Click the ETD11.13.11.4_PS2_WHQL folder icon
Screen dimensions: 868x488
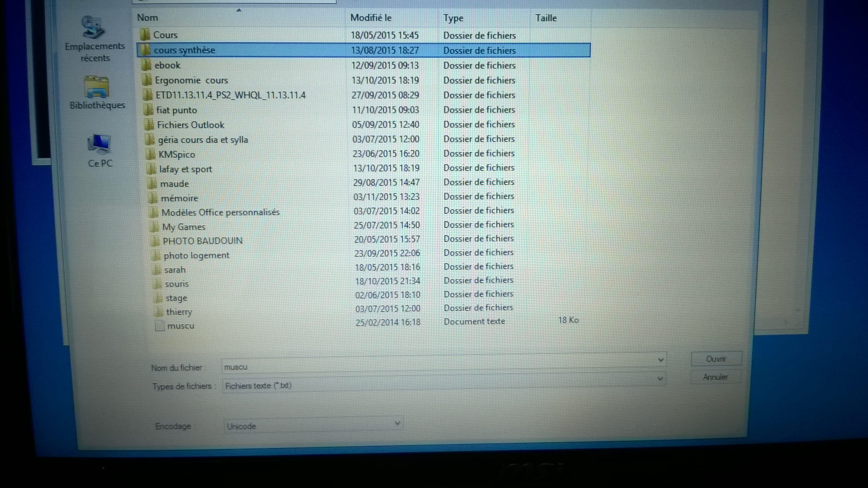pyautogui.click(x=147, y=95)
